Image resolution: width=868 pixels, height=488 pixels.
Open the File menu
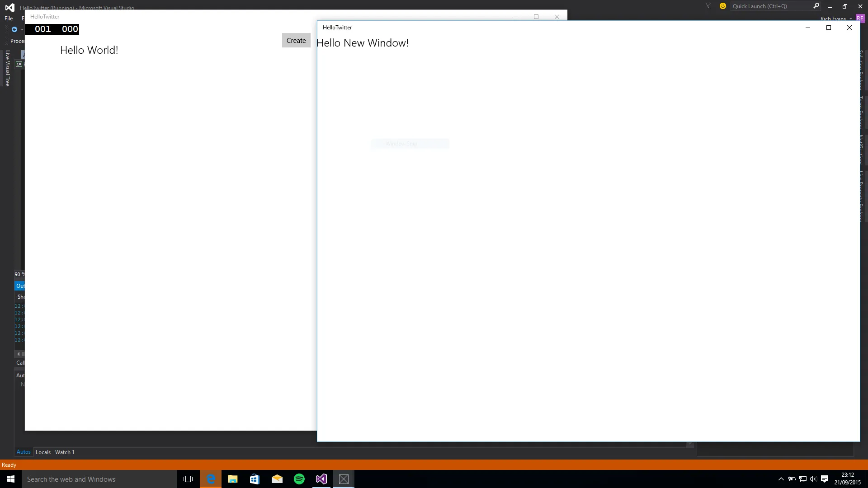(x=9, y=19)
